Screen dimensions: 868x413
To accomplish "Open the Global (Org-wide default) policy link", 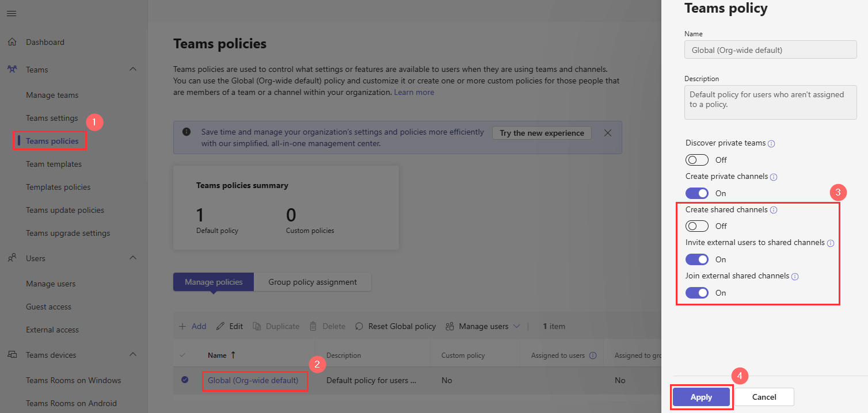I will [x=255, y=380].
